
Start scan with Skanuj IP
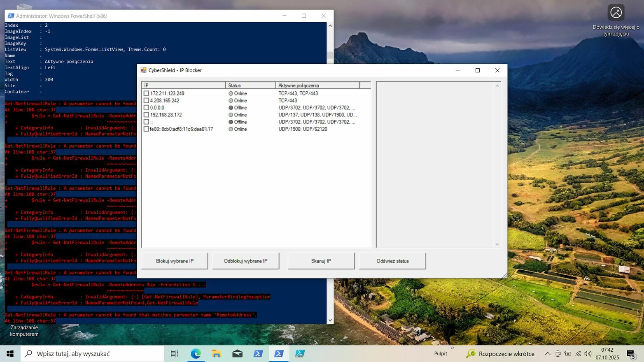pyautogui.click(x=321, y=261)
